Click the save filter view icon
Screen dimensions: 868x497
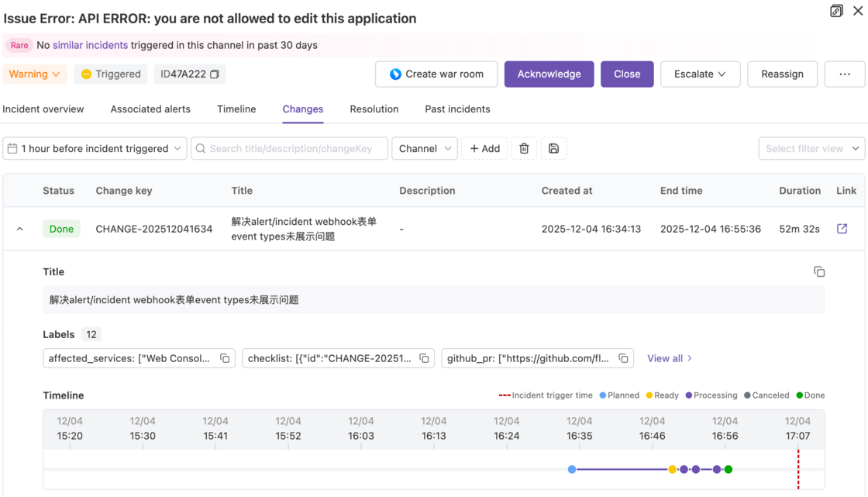point(553,149)
